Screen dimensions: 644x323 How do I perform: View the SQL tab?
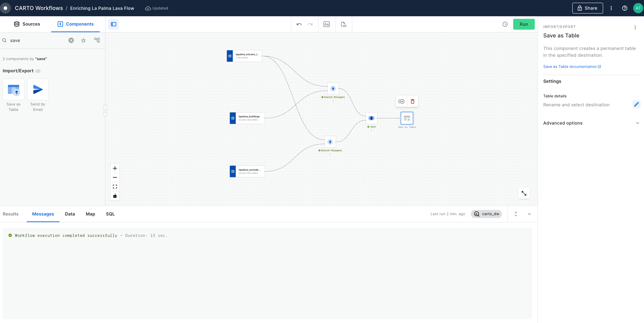110,214
